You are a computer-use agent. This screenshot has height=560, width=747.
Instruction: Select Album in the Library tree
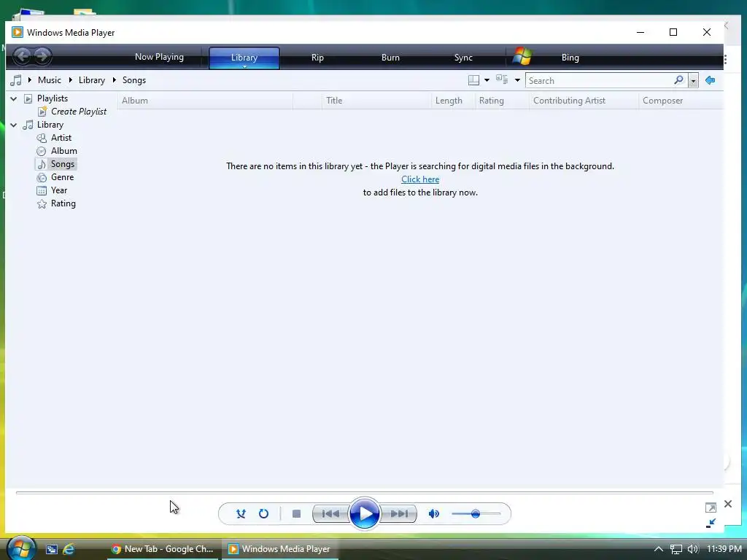[64, 151]
